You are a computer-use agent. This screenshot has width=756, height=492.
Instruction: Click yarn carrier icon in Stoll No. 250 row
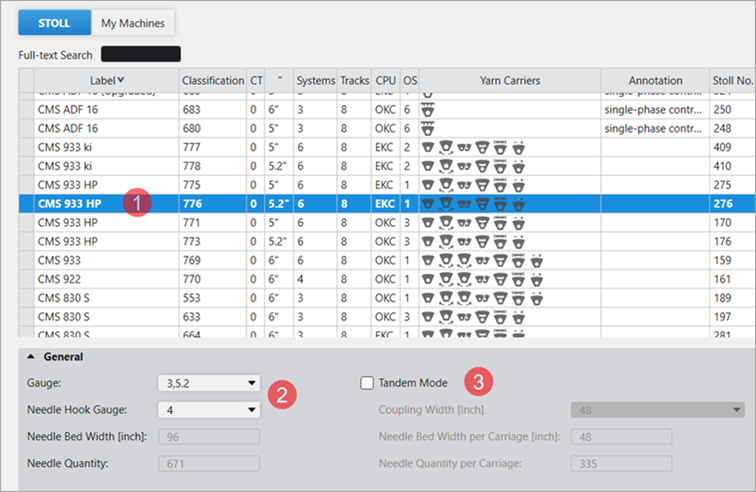pyautogui.click(x=429, y=108)
